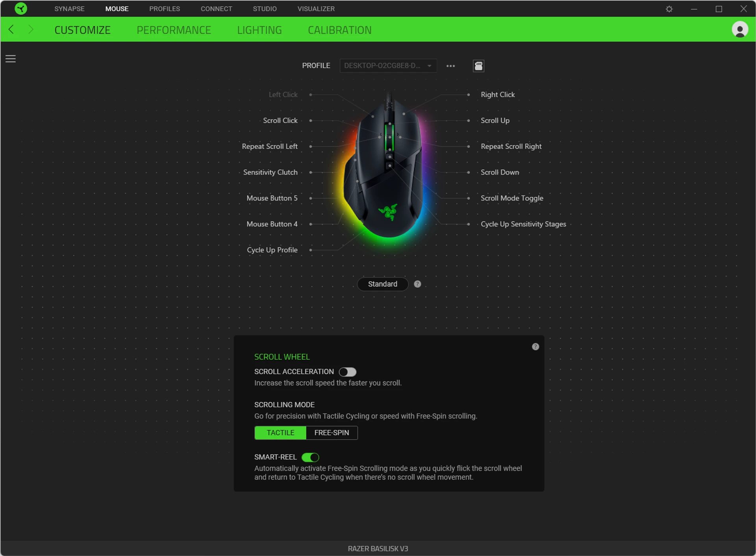Viewport: 756px width, 556px height.
Task: Select Scroll Up assignment
Action: pyautogui.click(x=495, y=120)
